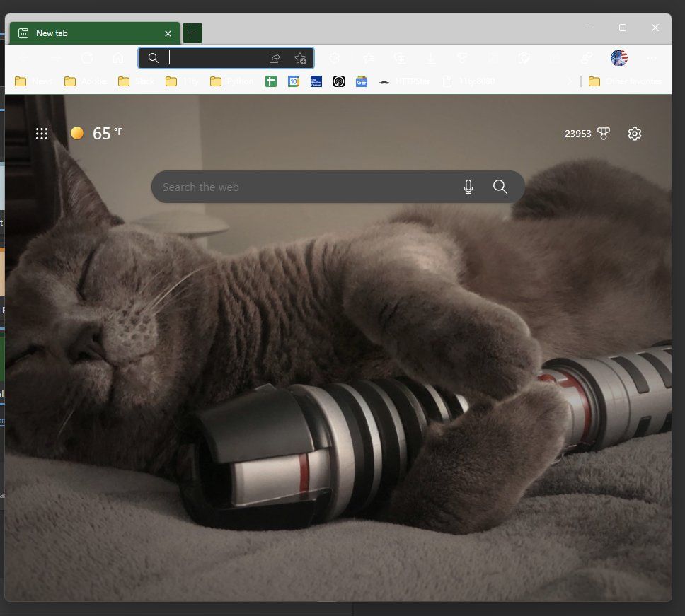Open the Favorites list toolbar icon

coord(369,58)
